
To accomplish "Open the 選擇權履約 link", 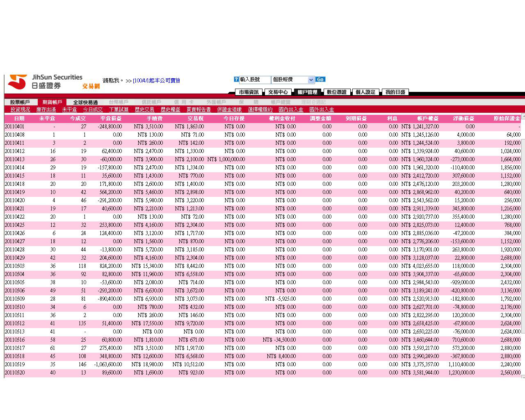I will pyautogui.click(x=260, y=110).
